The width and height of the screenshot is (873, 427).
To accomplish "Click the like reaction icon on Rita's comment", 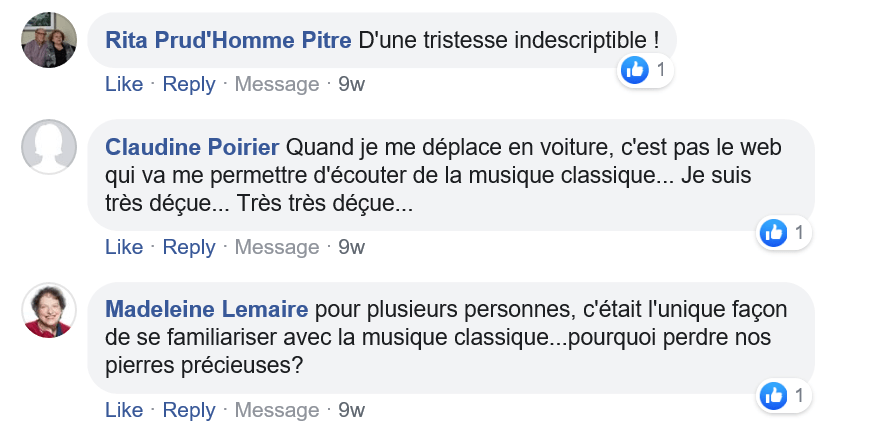I will tap(634, 70).
